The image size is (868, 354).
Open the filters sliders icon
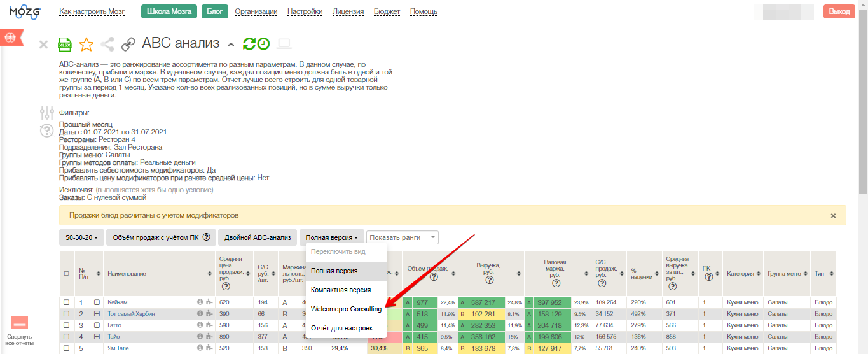(47, 113)
